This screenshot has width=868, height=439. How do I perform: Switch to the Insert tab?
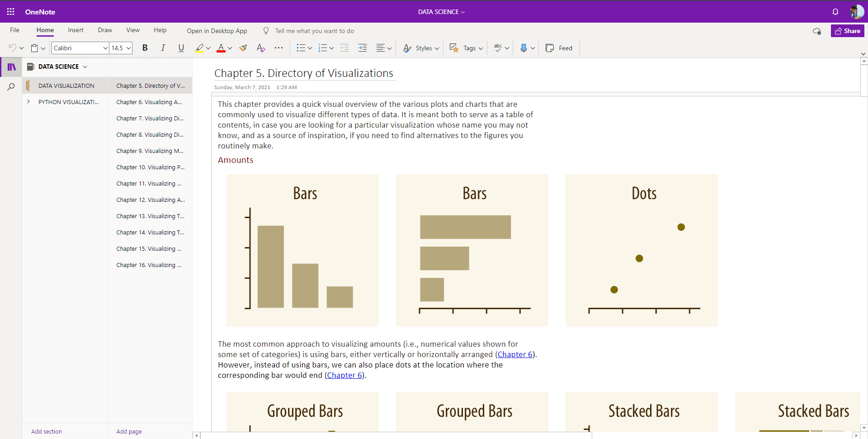75,30
